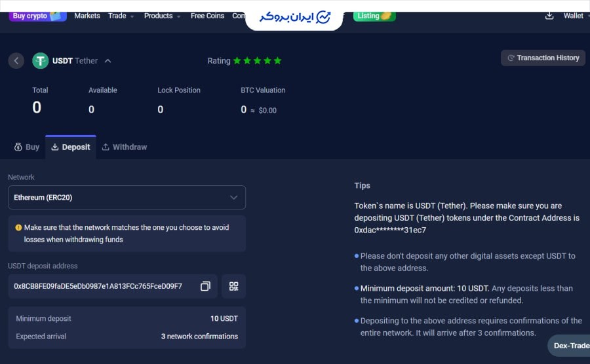Open the Ethereum (ERC20) network dropdown
The height and width of the screenshot is (364, 590).
coord(127,197)
